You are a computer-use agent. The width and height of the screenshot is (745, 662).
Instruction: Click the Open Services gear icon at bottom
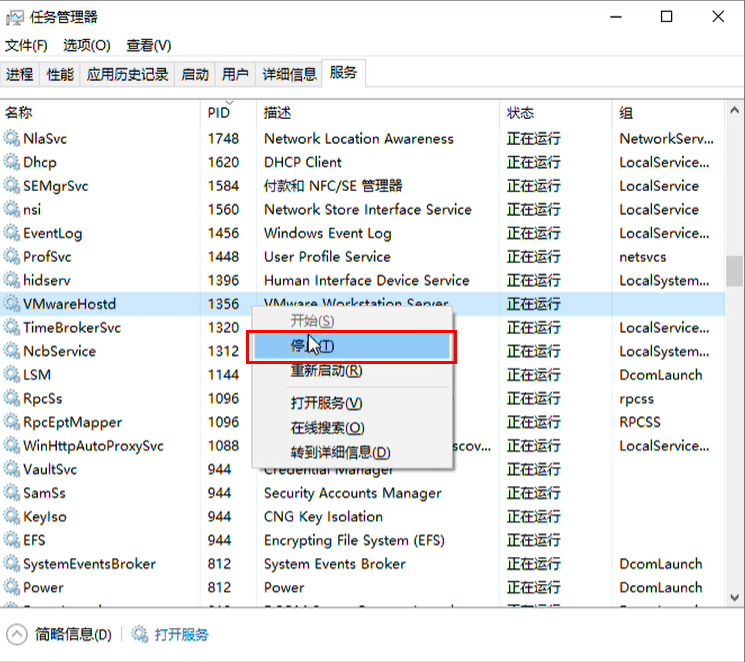point(139,635)
